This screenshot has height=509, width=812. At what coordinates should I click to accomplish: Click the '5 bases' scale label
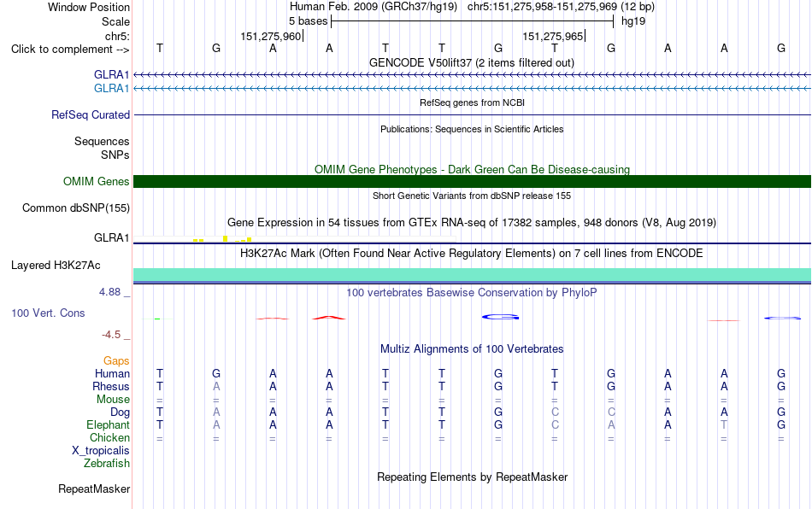click(x=308, y=21)
